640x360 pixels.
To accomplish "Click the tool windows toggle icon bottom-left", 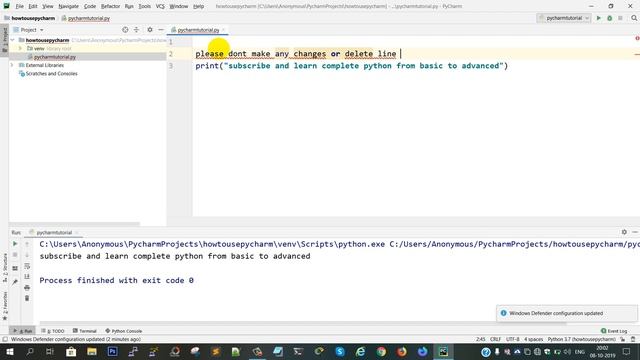I will [x=5, y=339].
